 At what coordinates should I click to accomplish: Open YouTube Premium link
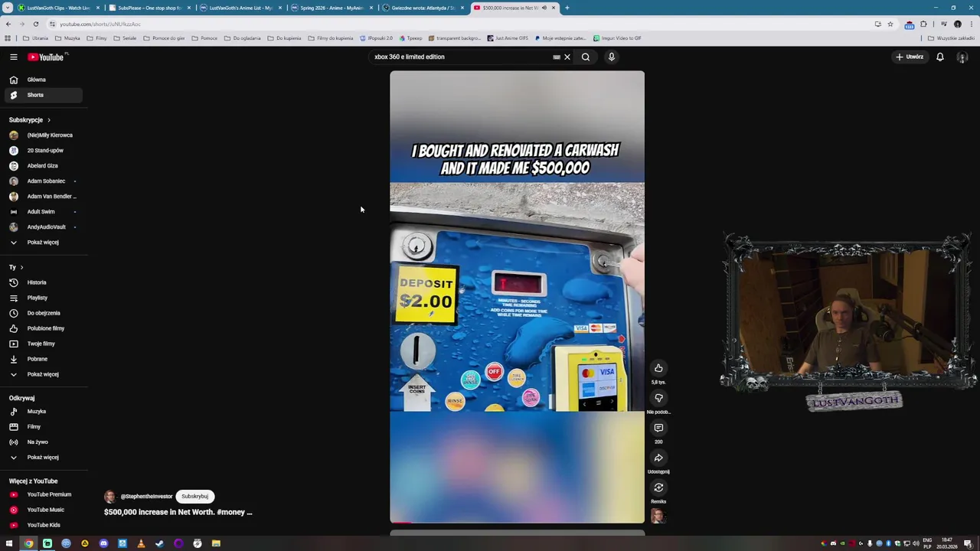click(x=44, y=494)
